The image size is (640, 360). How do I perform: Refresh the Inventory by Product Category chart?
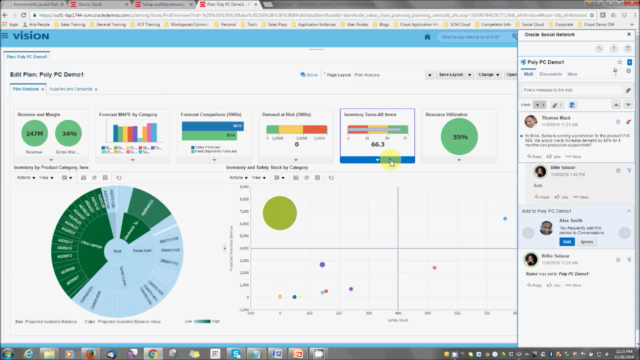pos(119,178)
